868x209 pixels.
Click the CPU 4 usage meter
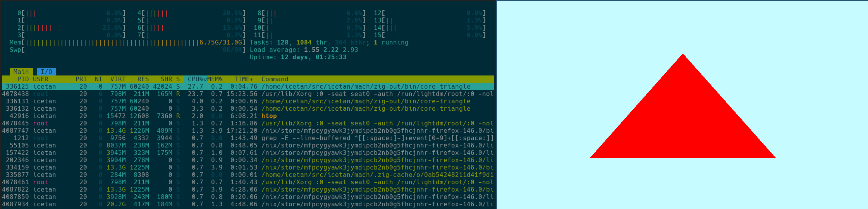(x=192, y=13)
